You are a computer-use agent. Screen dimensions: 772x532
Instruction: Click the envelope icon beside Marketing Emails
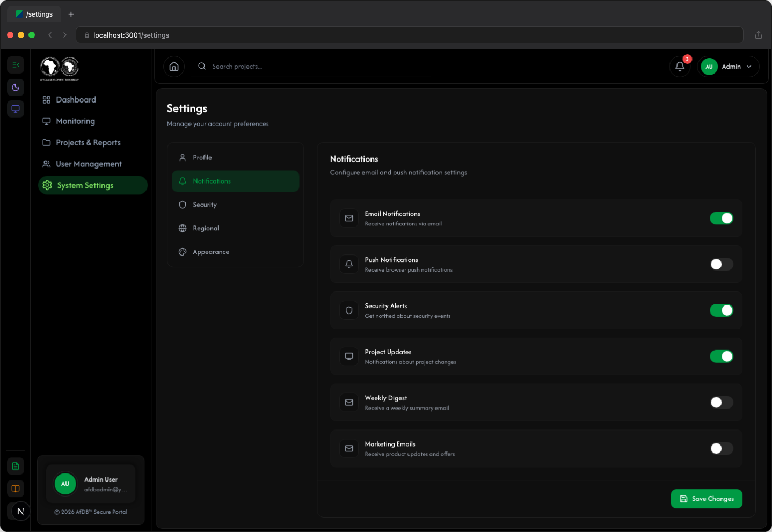pos(349,449)
